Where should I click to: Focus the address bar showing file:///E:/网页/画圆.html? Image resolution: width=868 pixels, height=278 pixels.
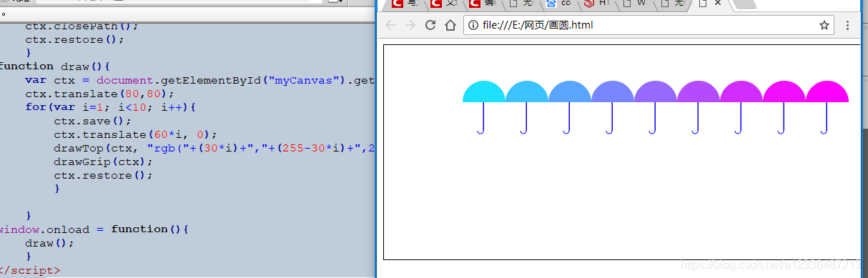click(648, 25)
